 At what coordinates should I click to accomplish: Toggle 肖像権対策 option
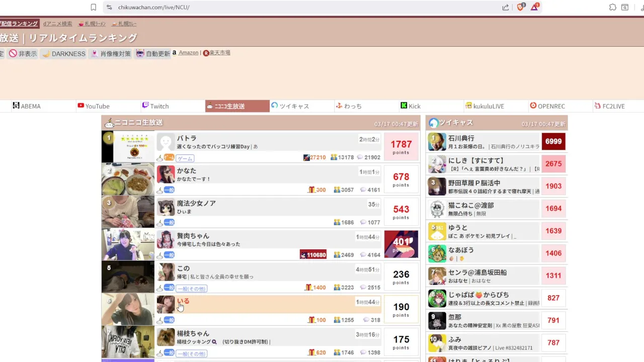click(111, 53)
